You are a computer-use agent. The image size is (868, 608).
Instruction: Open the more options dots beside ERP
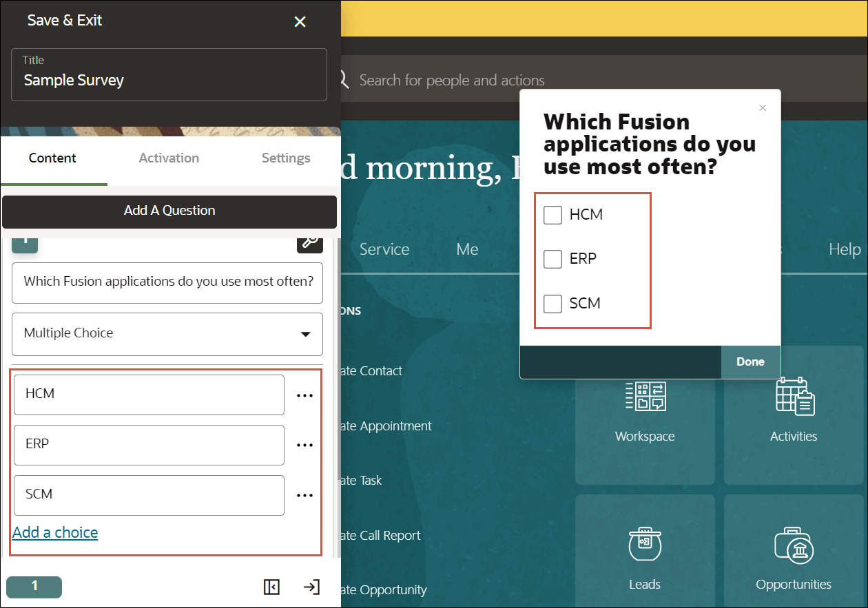pyautogui.click(x=304, y=445)
